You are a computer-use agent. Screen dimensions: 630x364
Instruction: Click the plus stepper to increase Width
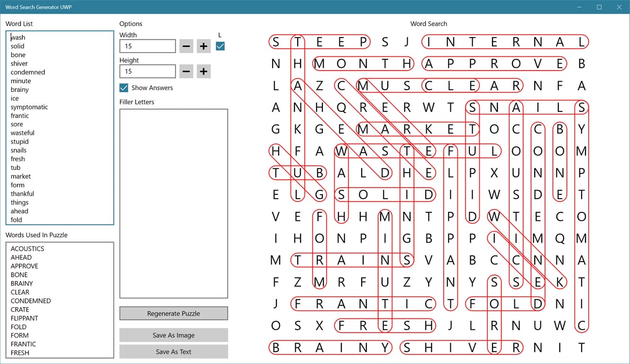(x=203, y=46)
